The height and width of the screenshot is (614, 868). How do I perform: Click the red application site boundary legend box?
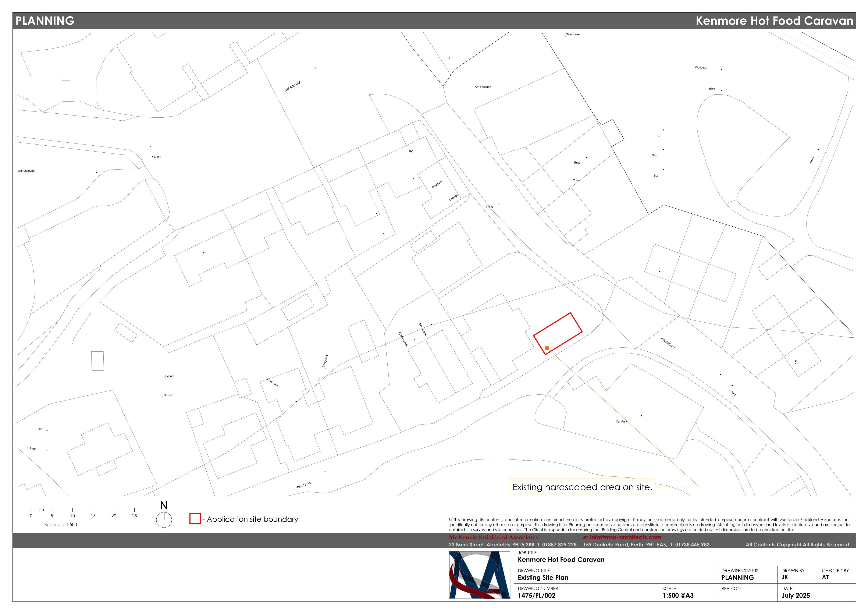point(195,518)
